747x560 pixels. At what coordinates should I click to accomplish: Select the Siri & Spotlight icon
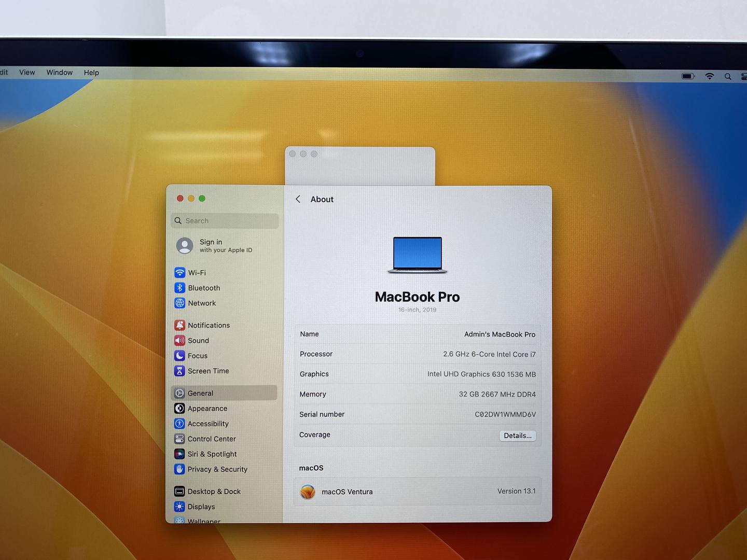(x=179, y=454)
